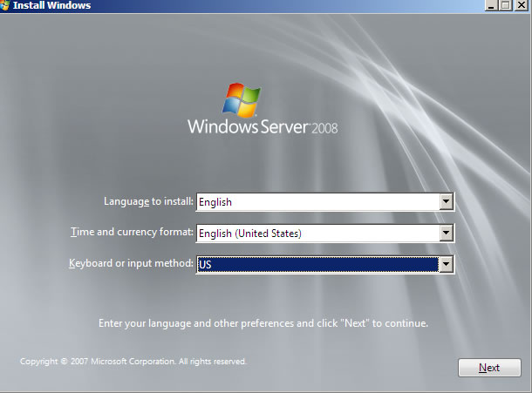Close the Install Windows window
This screenshot has height=393, width=532.
(x=522, y=5)
